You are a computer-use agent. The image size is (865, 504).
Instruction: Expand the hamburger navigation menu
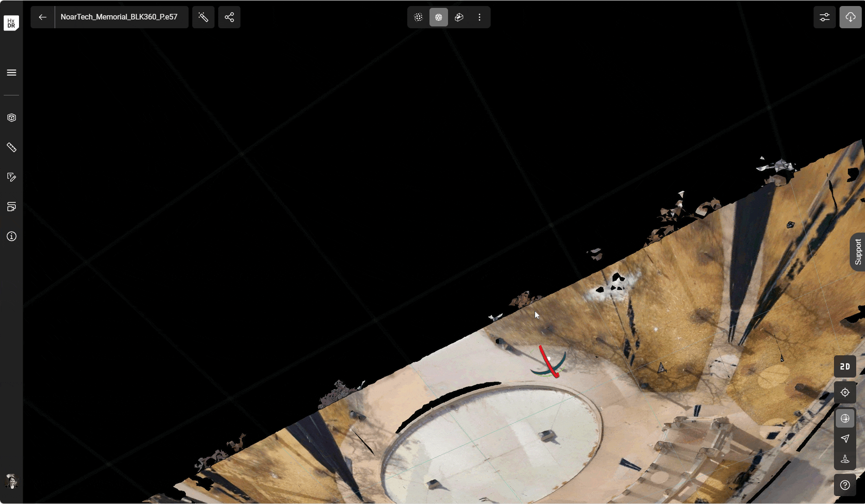coord(11,73)
